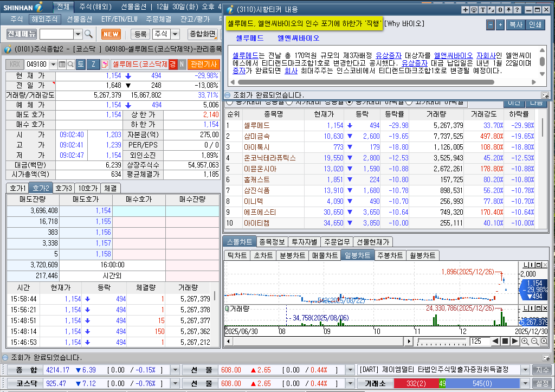The height and width of the screenshot is (392, 555).
Task: Select third radio button in ranking panel
Action: click(350, 102)
